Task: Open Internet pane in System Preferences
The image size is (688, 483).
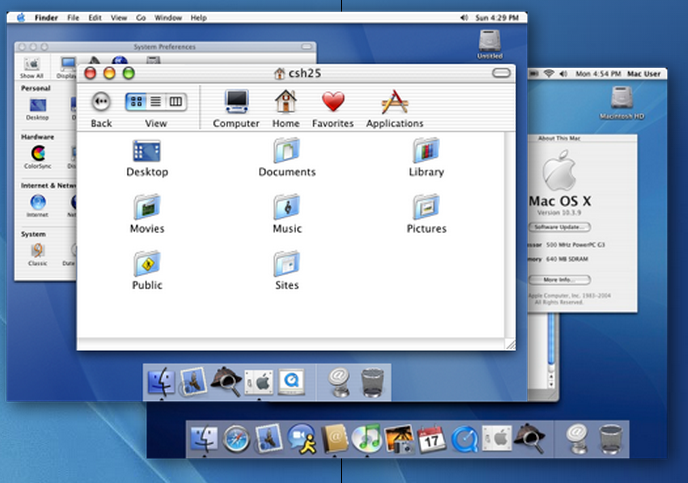Action: [x=38, y=206]
